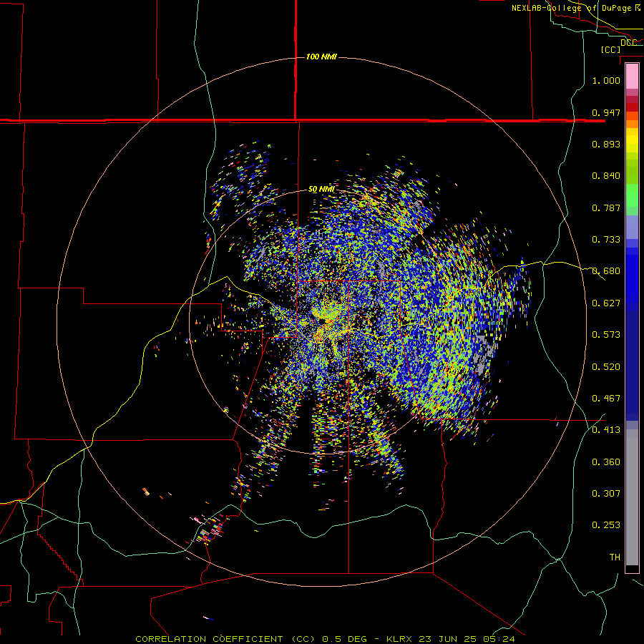The height and width of the screenshot is (644, 644).
Task: Click the 0.413 legend value
Action: coord(606,430)
